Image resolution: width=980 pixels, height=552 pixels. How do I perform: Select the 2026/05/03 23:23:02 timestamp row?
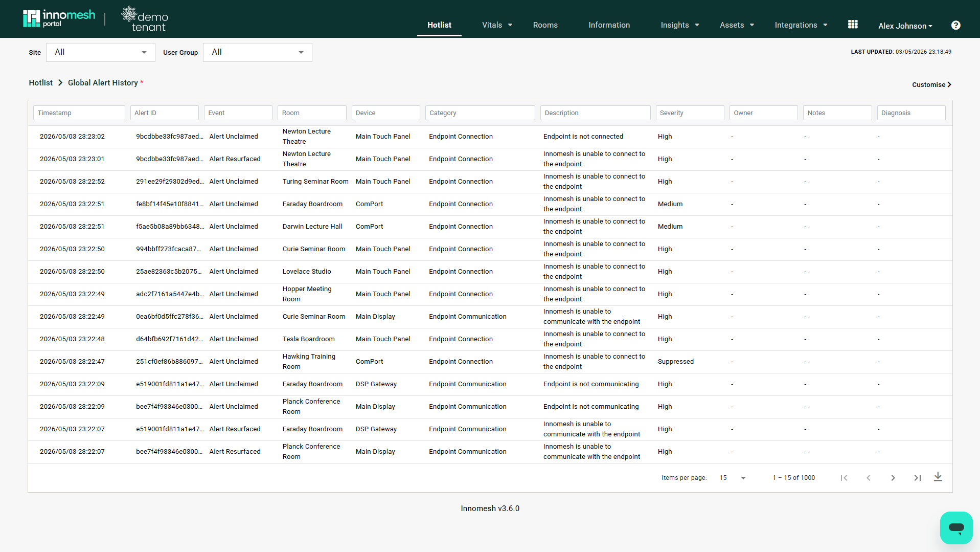pos(490,137)
